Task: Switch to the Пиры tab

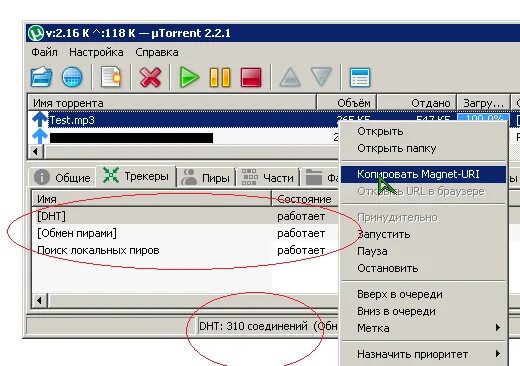Action: (206, 178)
